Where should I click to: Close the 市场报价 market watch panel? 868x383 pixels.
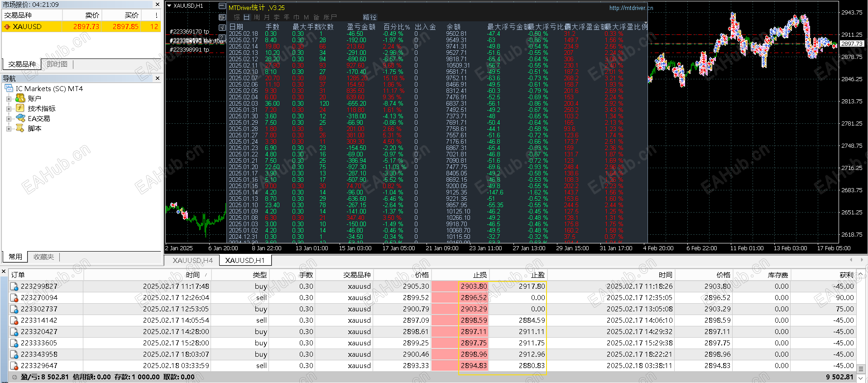click(158, 5)
